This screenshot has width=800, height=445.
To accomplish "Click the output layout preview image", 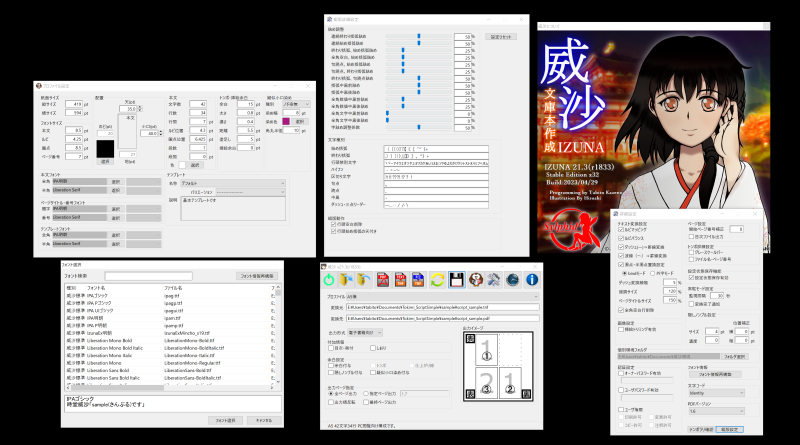I will click(498, 366).
